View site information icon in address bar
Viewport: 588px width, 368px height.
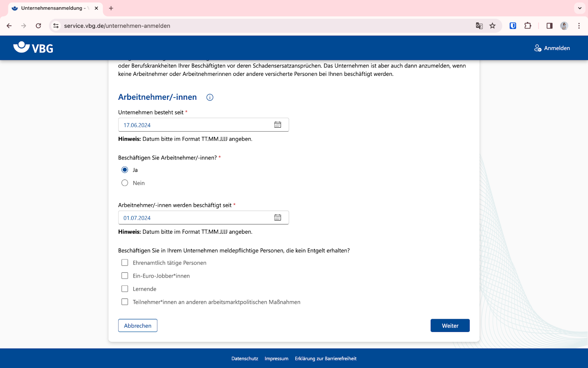coord(56,26)
